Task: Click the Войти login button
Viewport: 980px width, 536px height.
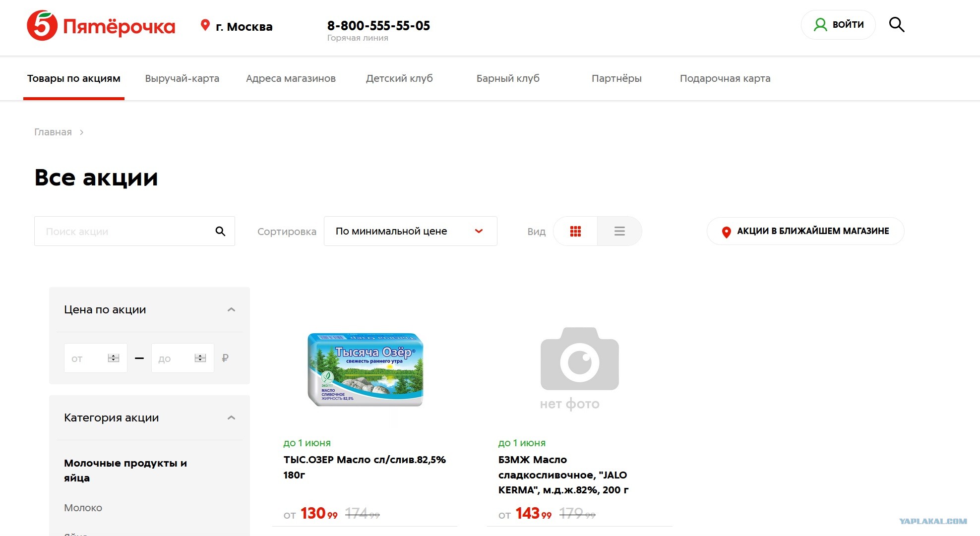Action: coord(838,25)
